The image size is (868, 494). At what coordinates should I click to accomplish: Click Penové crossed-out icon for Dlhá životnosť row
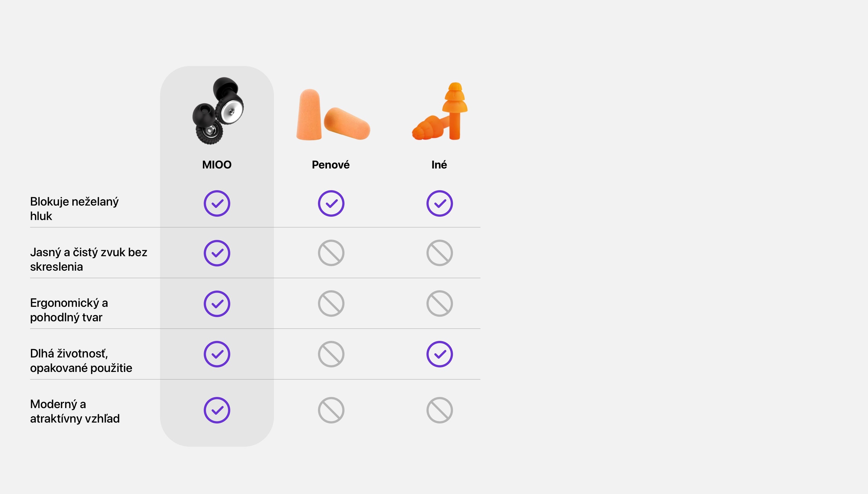click(331, 354)
